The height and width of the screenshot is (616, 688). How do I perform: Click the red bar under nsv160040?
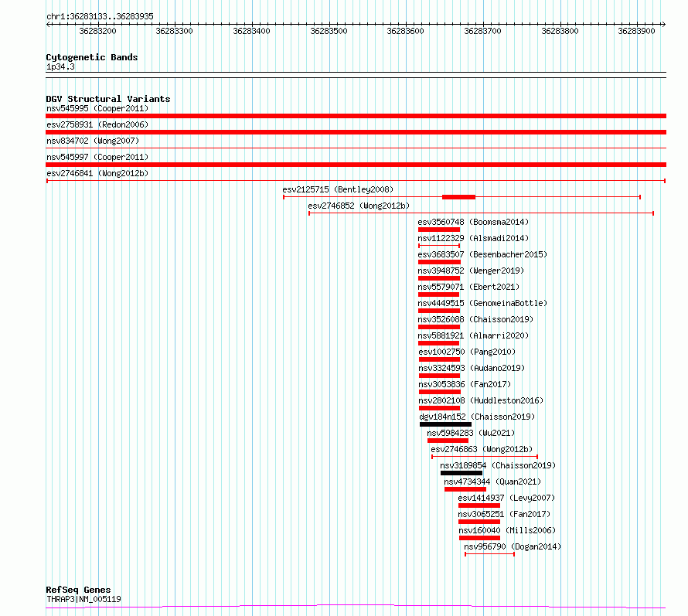(x=479, y=538)
